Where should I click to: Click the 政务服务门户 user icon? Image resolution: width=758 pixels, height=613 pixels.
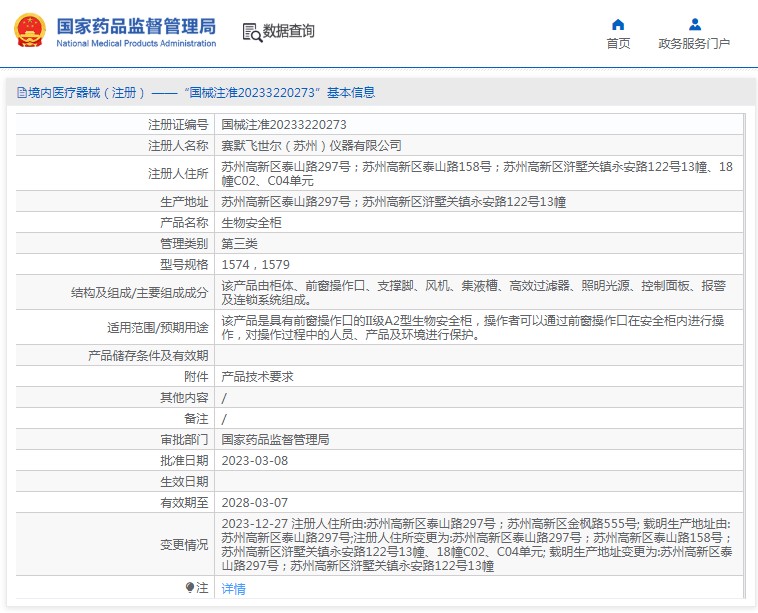pyautogui.click(x=694, y=25)
